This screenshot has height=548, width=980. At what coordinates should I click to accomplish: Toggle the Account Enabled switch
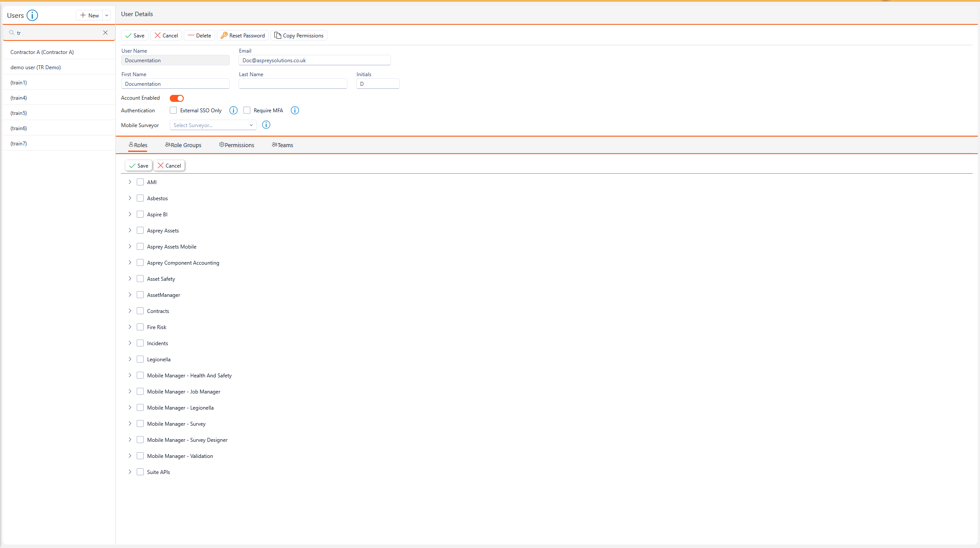click(177, 98)
